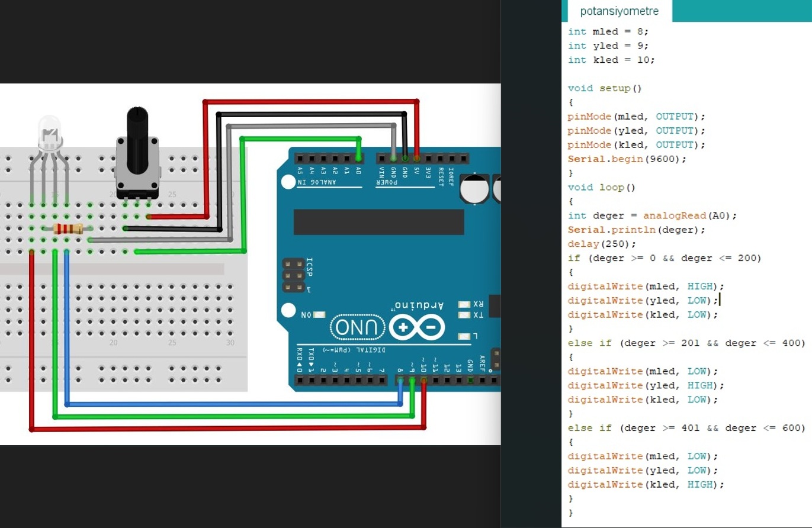Click the L LED on the Arduino board
The height and width of the screenshot is (528, 812).
pyautogui.click(x=464, y=336)
